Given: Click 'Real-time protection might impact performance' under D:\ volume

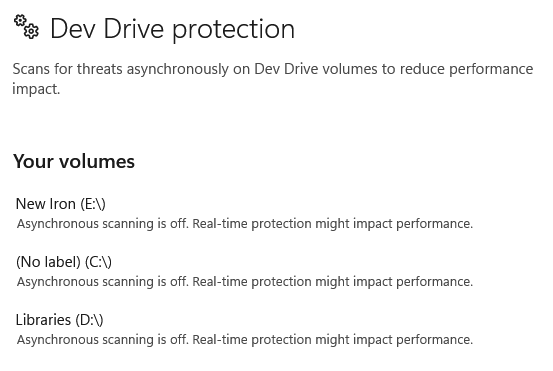Looking at the screenshot, I should coord(333,340).
